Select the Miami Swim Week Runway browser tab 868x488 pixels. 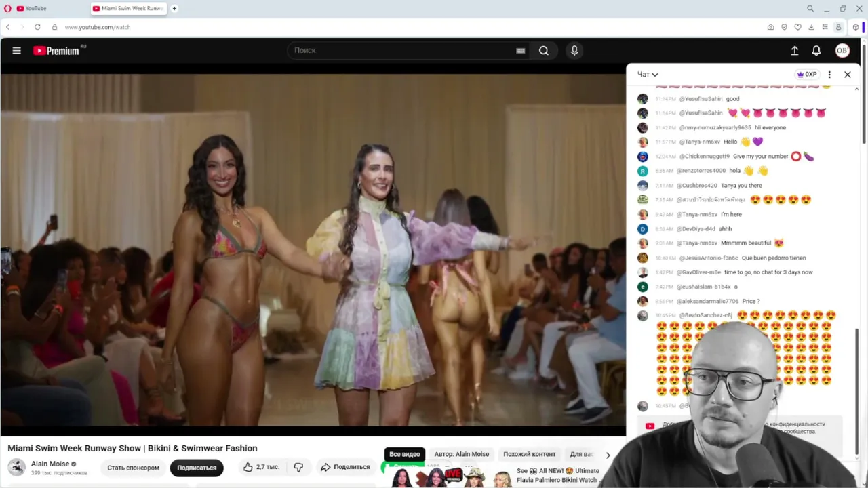[129, 9]
